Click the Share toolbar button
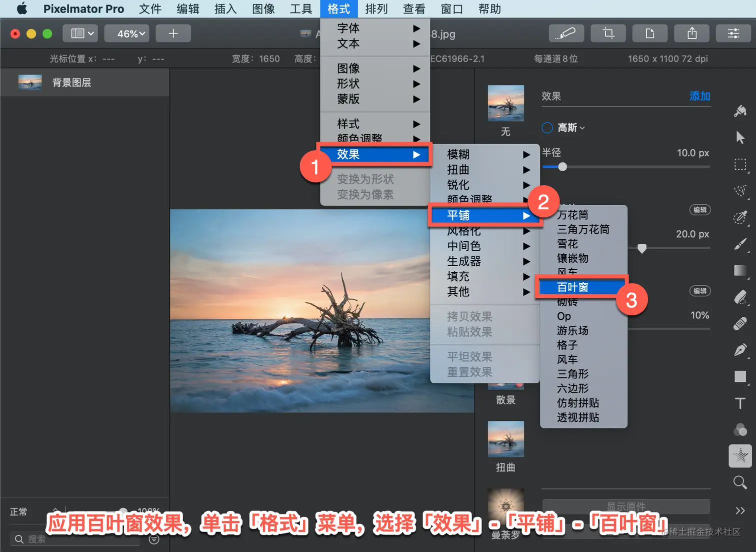This screenshot has width=756, height=552. (x=692, y=34)
